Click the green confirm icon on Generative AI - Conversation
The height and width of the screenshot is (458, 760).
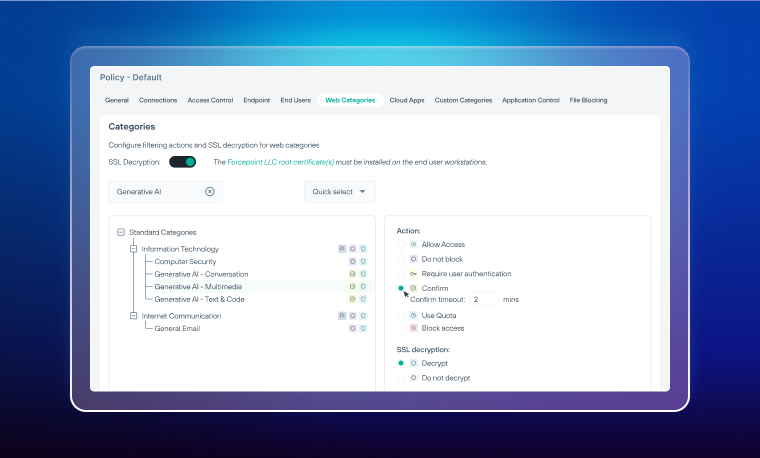352,274
